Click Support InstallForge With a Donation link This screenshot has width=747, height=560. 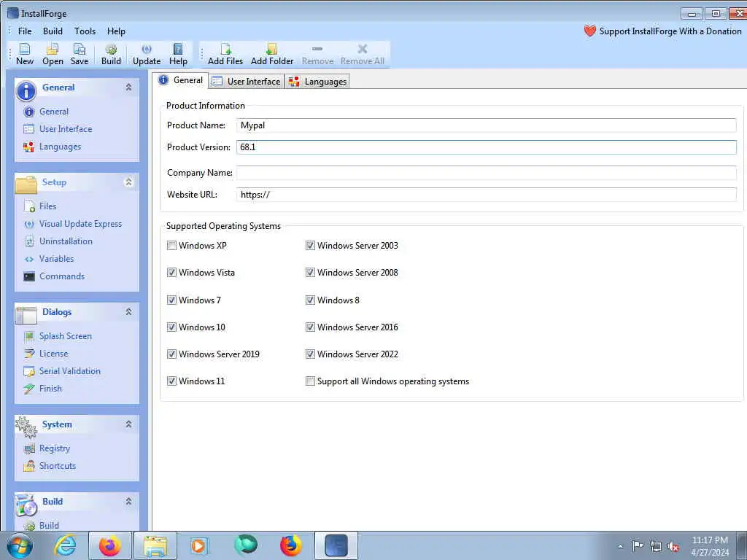(x=670, y=31)
